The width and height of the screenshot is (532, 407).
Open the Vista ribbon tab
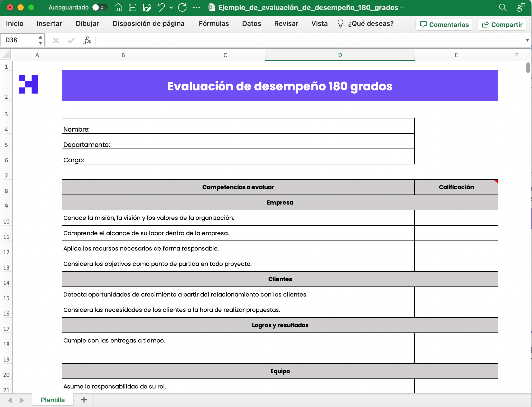pyautogui.click(x=319, y=24)
